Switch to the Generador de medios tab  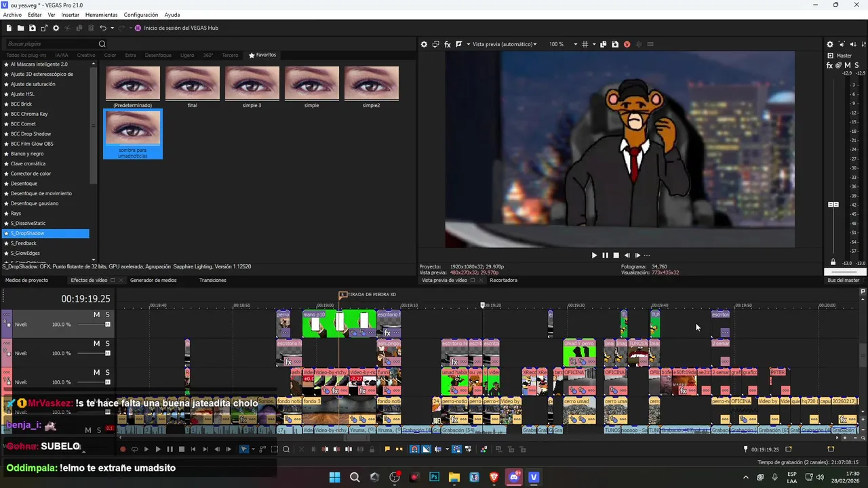click(x=153, y=280)
